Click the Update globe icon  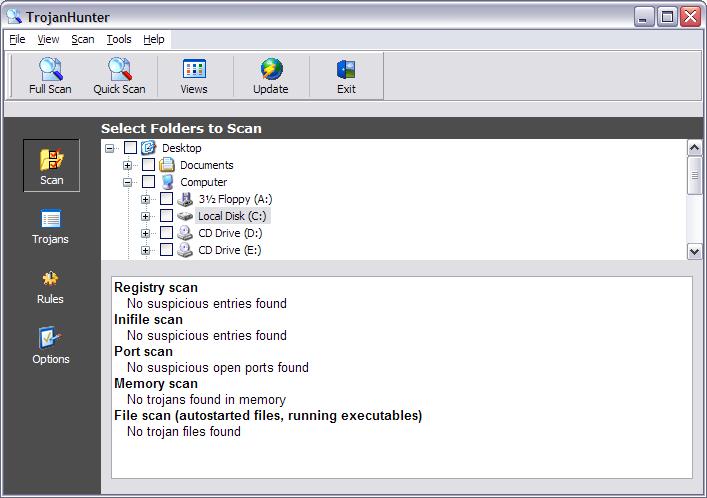[271, 69]
